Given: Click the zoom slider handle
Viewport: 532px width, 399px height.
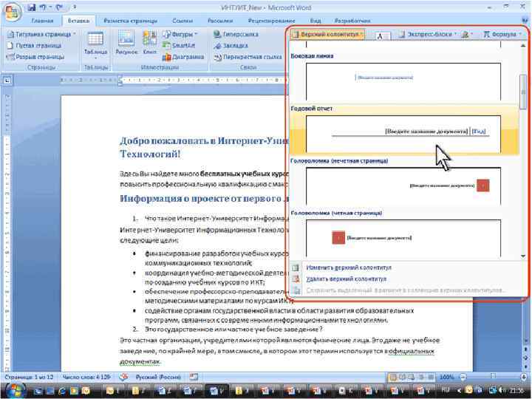Looking at the screenshot, I should pyautogui.click(x=493, y=376).
